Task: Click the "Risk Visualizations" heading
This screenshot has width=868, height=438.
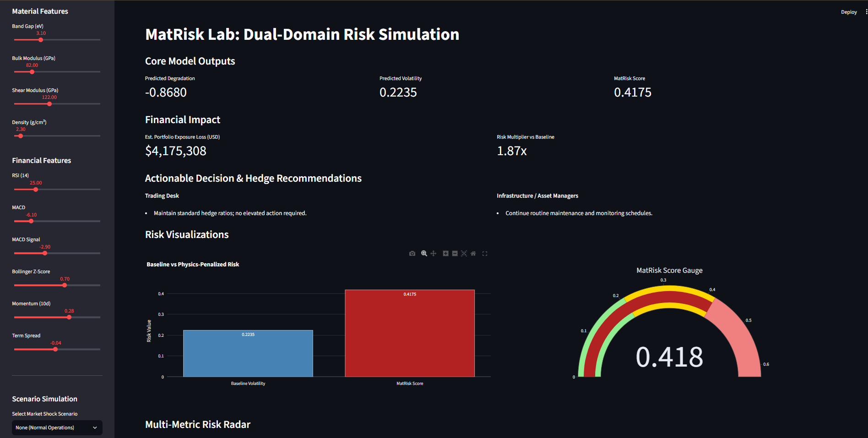Action: click(187, 235)
